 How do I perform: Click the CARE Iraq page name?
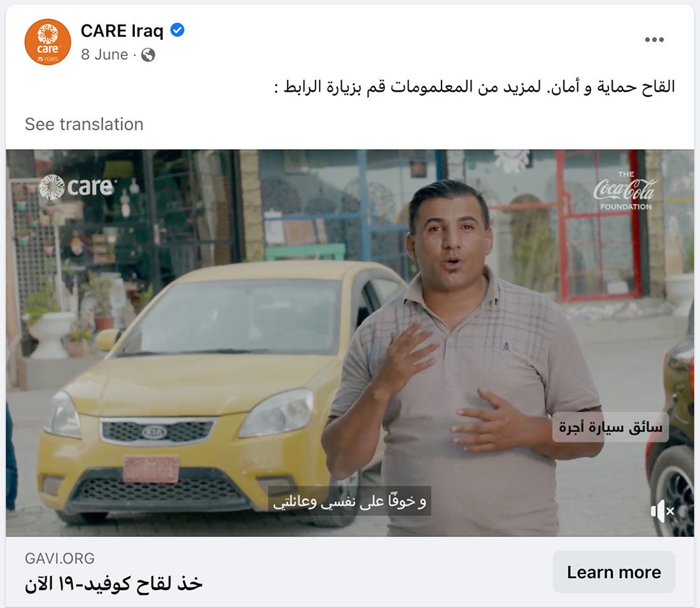122,31
